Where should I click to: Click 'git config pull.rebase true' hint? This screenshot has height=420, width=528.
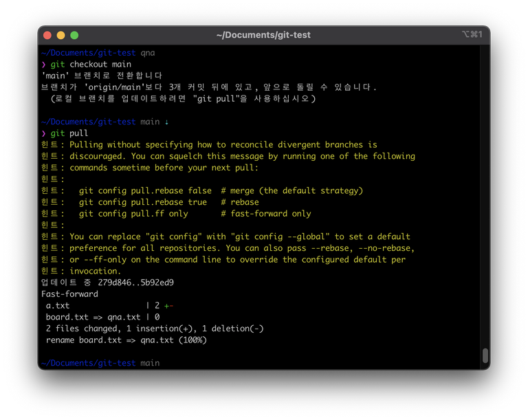pos(143,202)
